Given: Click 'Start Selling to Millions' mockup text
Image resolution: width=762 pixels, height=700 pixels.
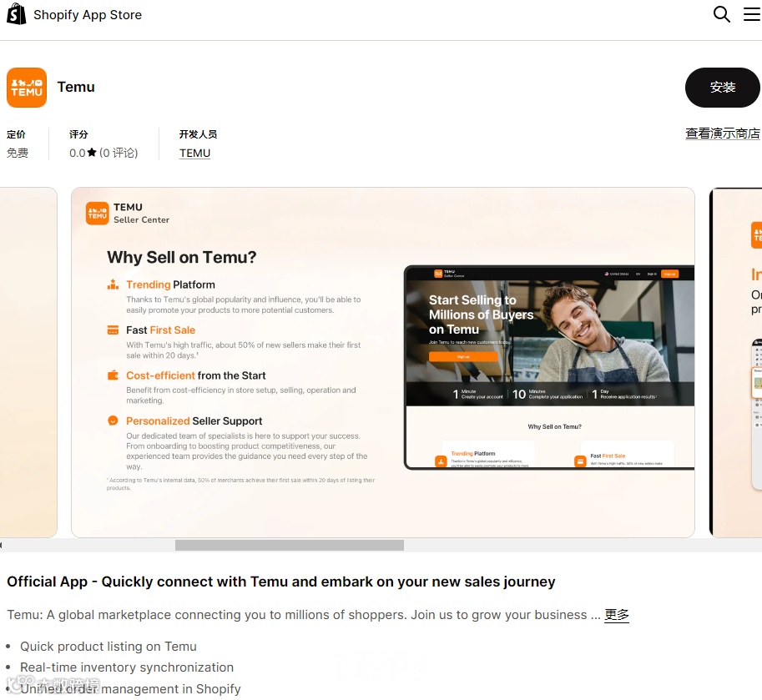Looking at the screenshot, I should click(x=481, y=315).
